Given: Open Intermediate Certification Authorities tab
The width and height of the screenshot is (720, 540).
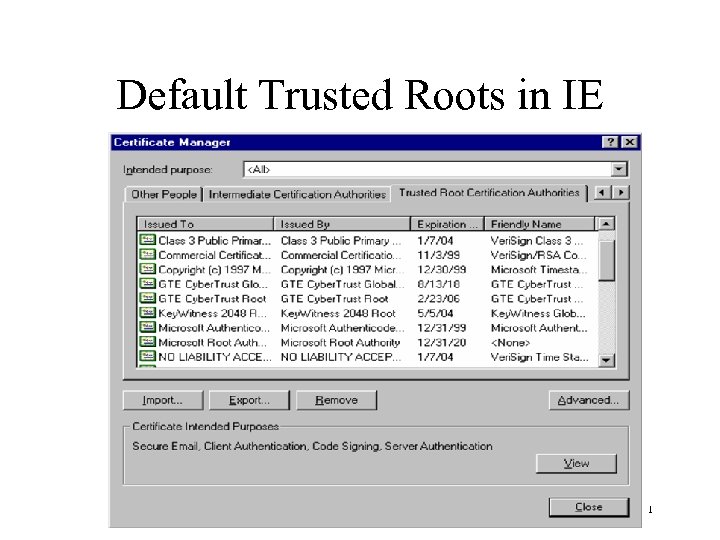Looking at the screenshot, I should tap(297, 195).
